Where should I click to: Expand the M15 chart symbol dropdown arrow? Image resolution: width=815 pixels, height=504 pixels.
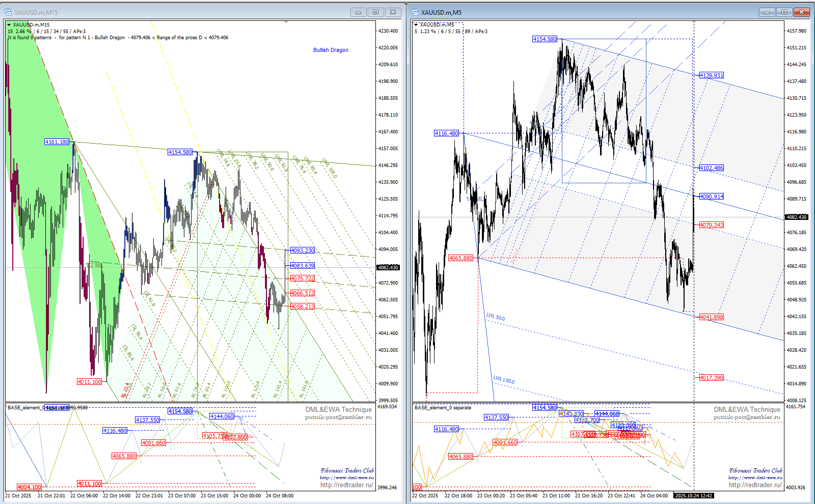(9, 24)
